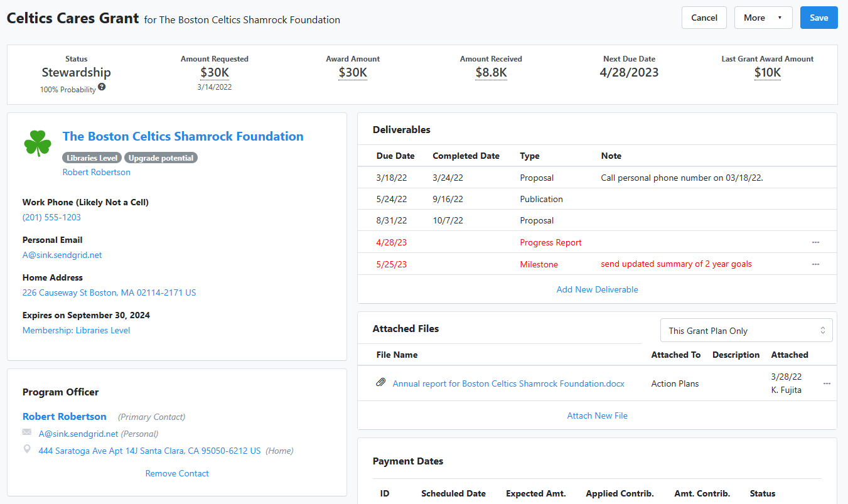
Task: Open The Boston Celtics Shamrock Foundation profile link
Action: click(183, 136)
